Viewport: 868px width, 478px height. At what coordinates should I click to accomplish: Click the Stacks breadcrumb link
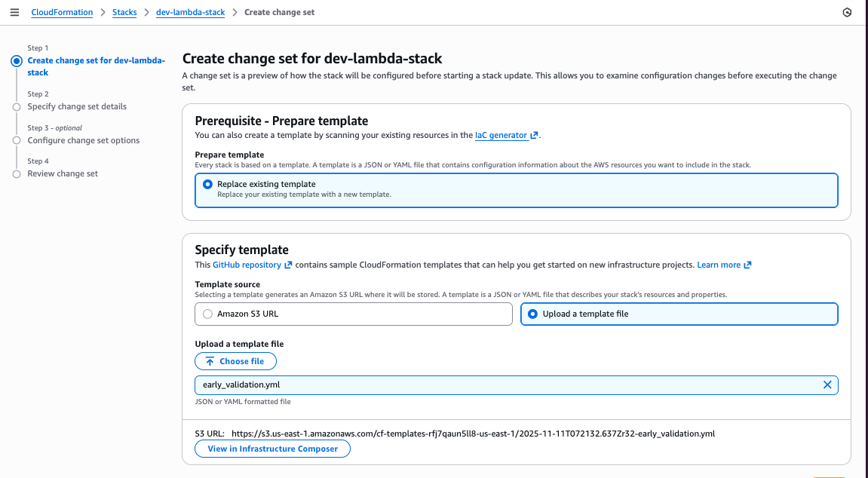click(124, 12)
